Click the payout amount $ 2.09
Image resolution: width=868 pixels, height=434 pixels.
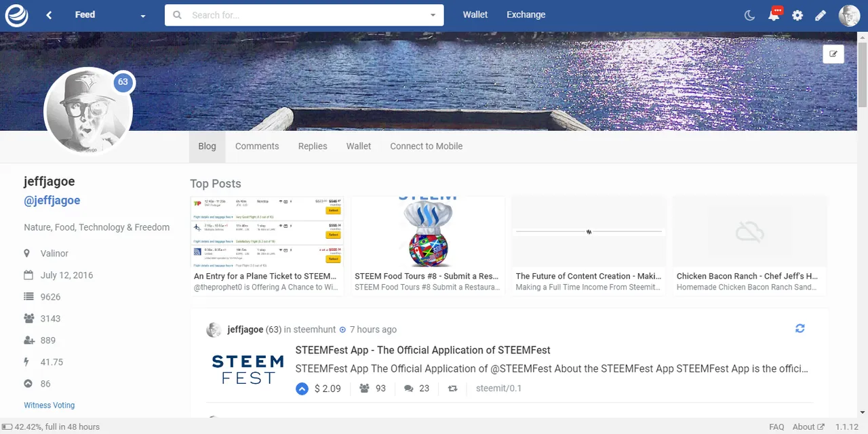pyautogui.click(x=328, y=388)
